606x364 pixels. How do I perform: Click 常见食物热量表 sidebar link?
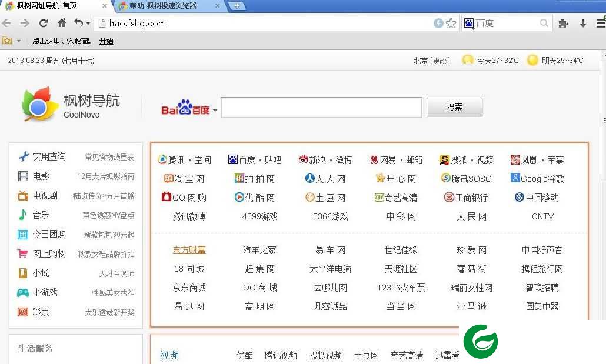[110, 157]
